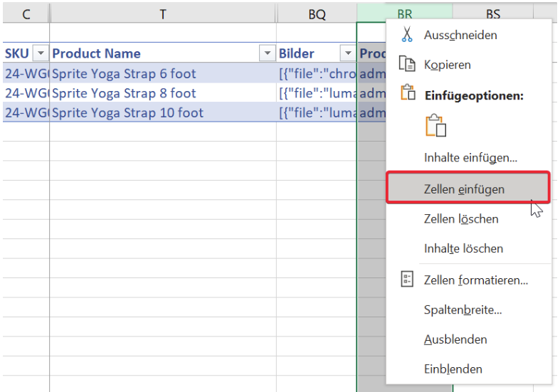The image size is (560, 392).
Task: Select Zellen löschen menu entry
Action: 469,218
